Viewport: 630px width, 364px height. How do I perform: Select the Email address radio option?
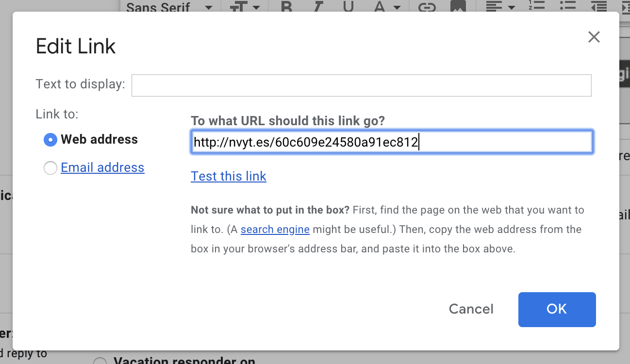[50, 168]
